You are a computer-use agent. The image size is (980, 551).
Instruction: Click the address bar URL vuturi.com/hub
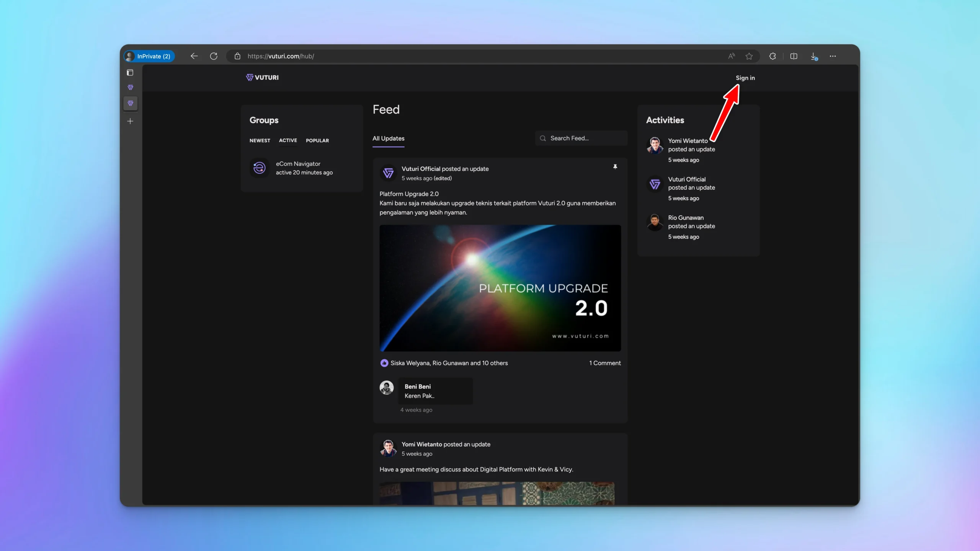tap(281, 56)
